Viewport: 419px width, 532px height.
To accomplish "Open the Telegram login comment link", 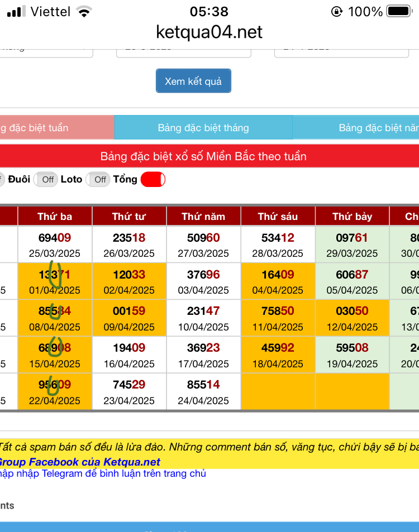I will point(103,473).
